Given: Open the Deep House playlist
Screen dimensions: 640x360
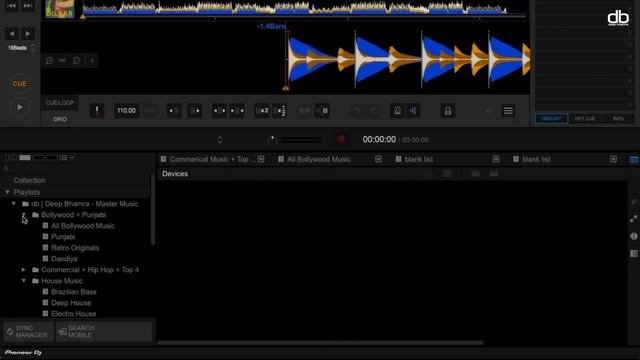Looking at the screenshot, I should [71, 303].
